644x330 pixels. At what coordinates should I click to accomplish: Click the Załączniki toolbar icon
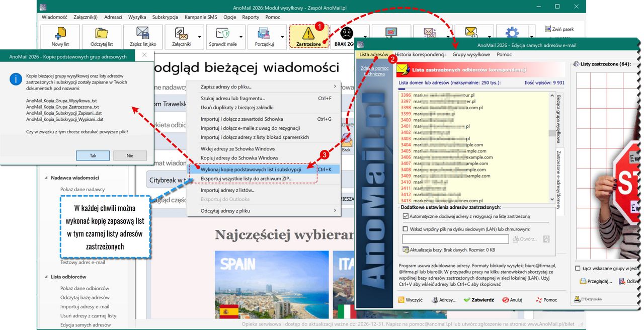(181, 33)
